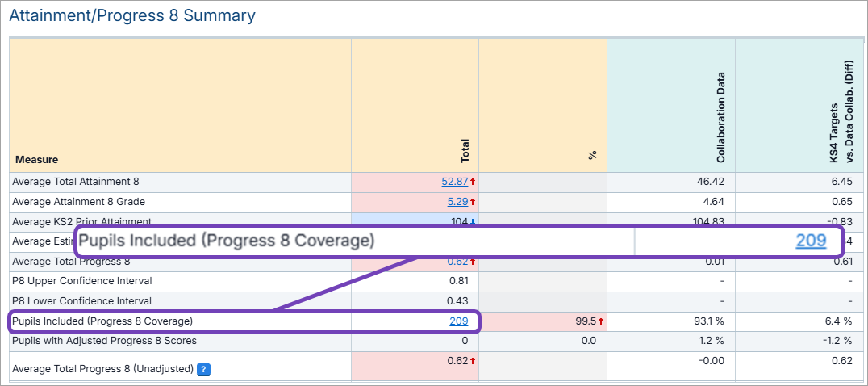This screenshot has width=868, height=386.
Task: Click blue down arrow beside 104 value
Action: [473, 221]
